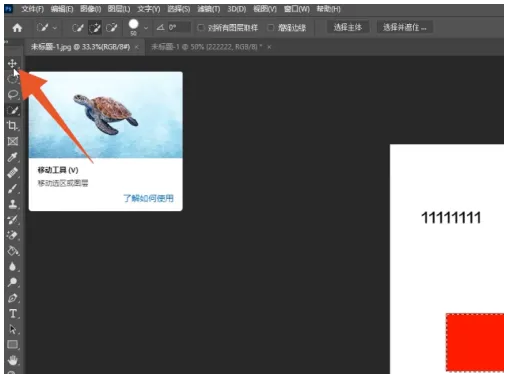Click the Photoshop PS logo icon

pos(8,9)
